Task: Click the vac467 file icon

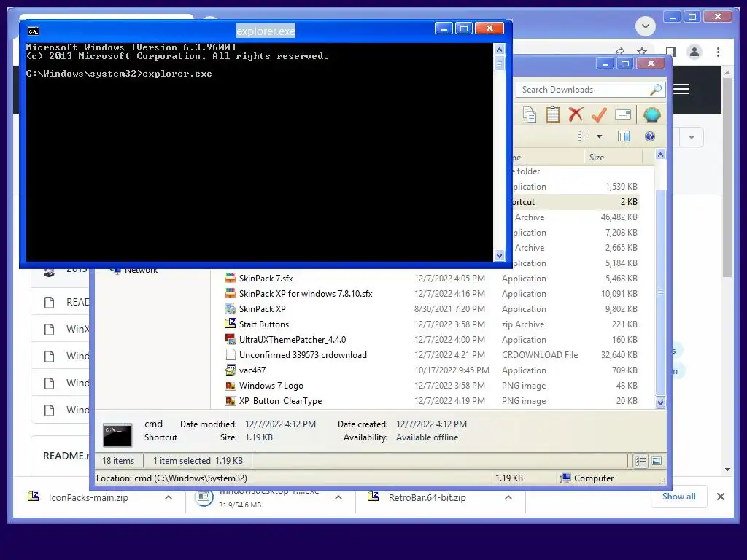Action: coord(231,370)
